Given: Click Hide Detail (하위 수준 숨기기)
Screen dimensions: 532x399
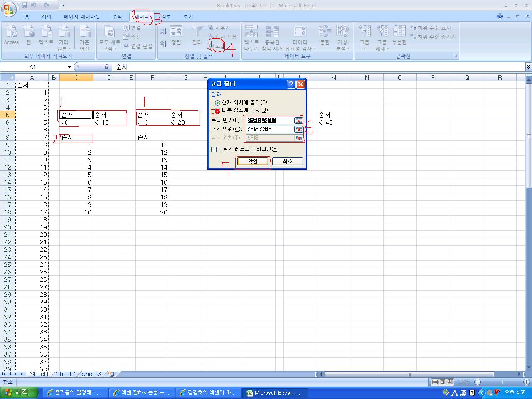Looking at the screenshot, I should pyautogui.click(x=433, y=37).
